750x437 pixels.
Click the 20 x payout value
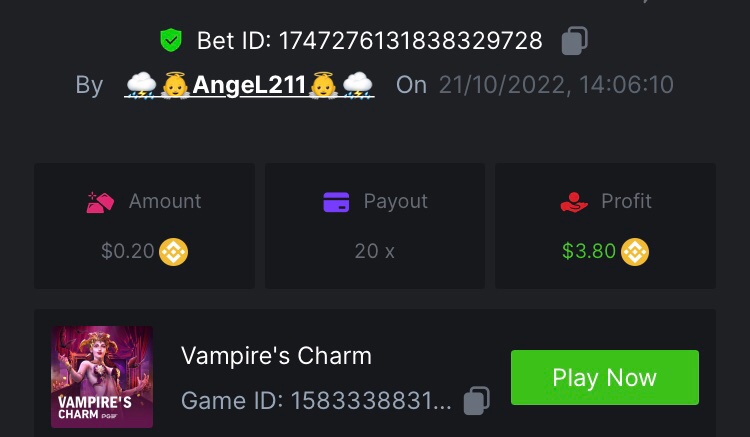click(375, 251)
